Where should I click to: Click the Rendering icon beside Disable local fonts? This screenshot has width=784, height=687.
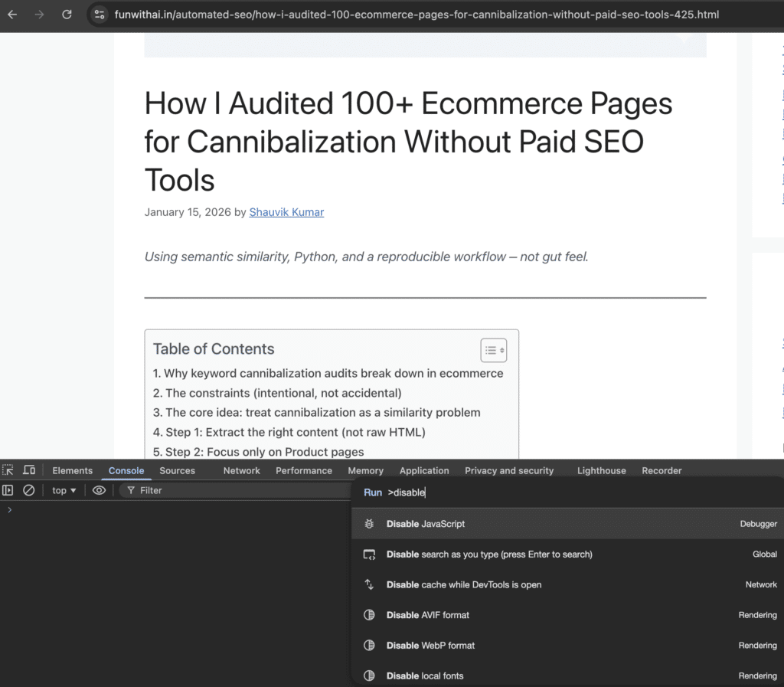pos(369,676)
